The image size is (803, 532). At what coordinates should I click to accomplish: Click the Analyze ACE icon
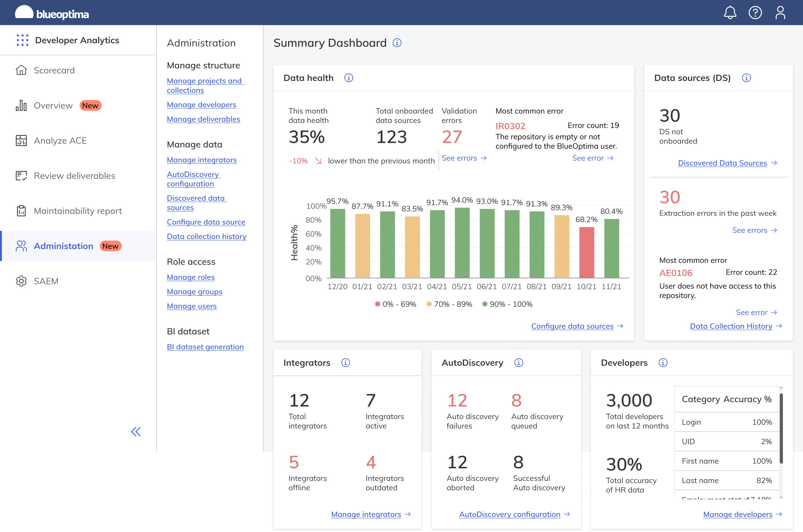21,141
